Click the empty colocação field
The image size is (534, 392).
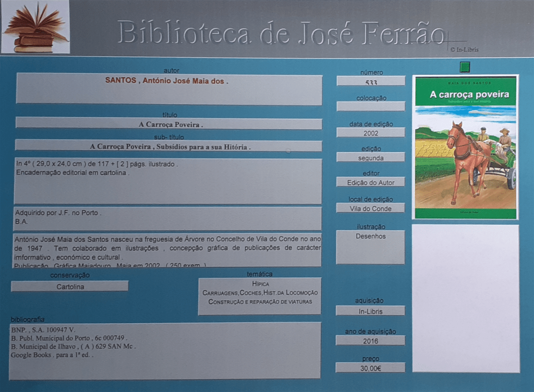pyautogui.click(x=371, y=106)
